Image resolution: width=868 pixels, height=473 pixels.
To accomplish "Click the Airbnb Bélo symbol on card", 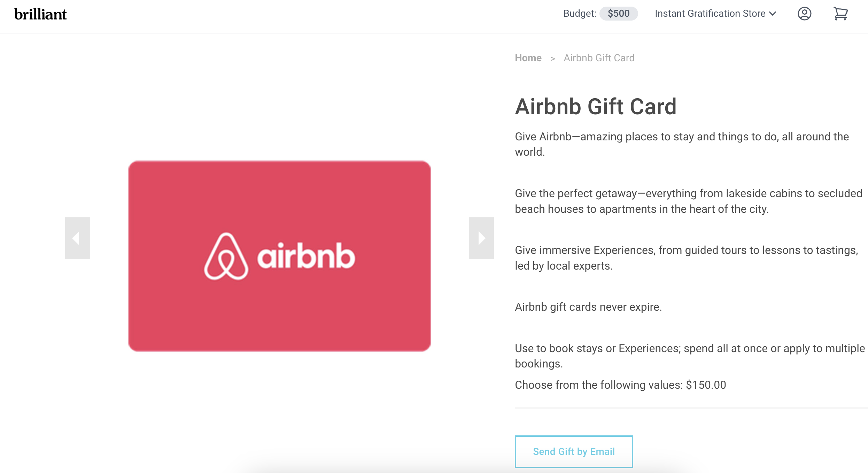I will coord(226,256).
